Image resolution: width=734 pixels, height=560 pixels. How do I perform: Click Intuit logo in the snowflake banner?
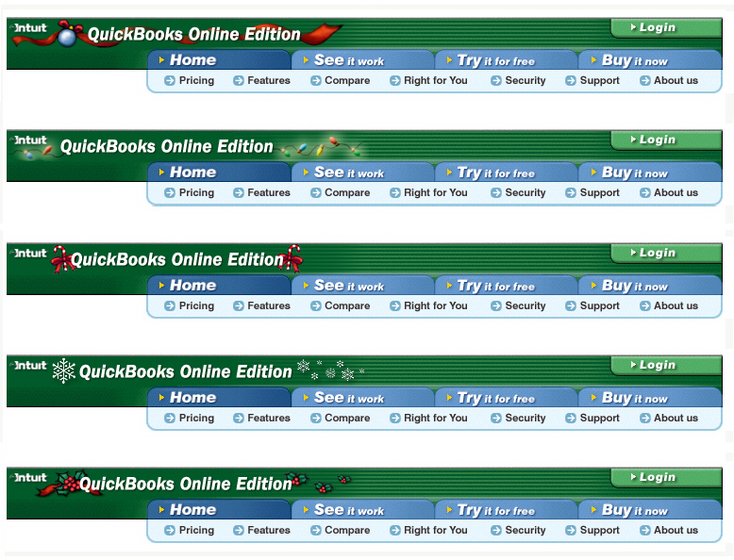point(29,366)
